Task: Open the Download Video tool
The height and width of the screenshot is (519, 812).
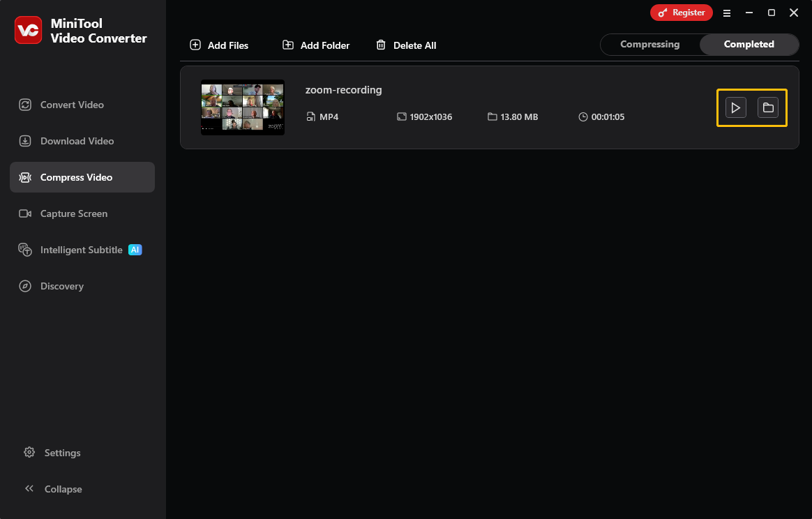Action: pos(25,141)
